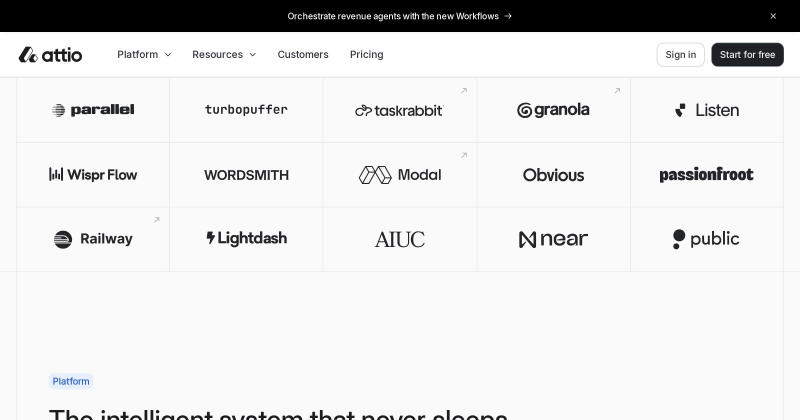Go to the Pricing page
800x420 pixels.
click(x=366, y=55)
